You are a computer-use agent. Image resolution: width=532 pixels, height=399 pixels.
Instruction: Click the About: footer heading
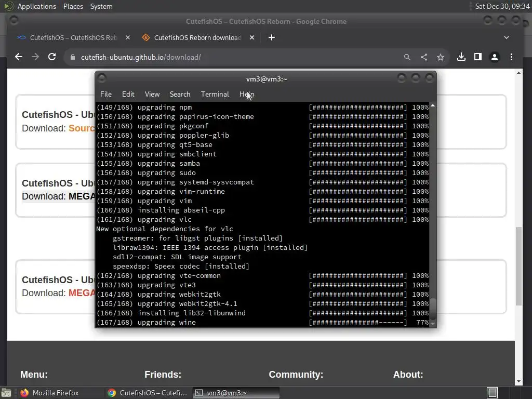[x=408, y=375]
